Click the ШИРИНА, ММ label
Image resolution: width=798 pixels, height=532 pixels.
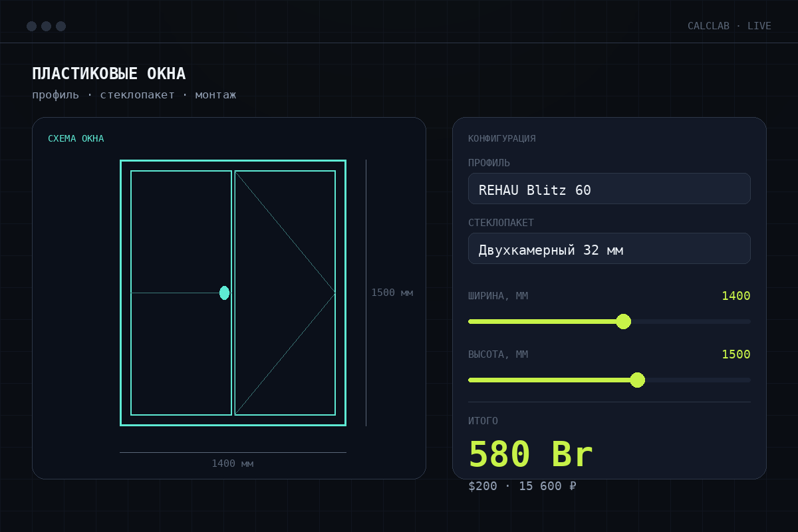coord(498,296)
